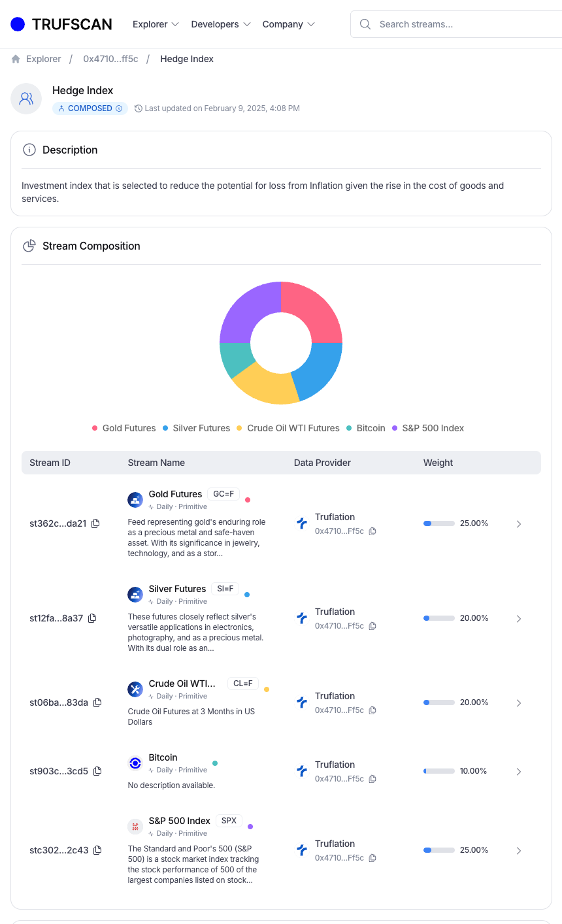
Task: Expand the Gold Futures row chevron
Action: click(519, 524)
